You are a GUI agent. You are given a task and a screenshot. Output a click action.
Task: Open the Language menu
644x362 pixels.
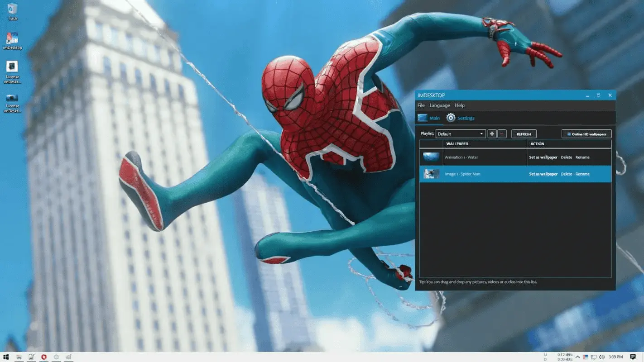(440, 105)
